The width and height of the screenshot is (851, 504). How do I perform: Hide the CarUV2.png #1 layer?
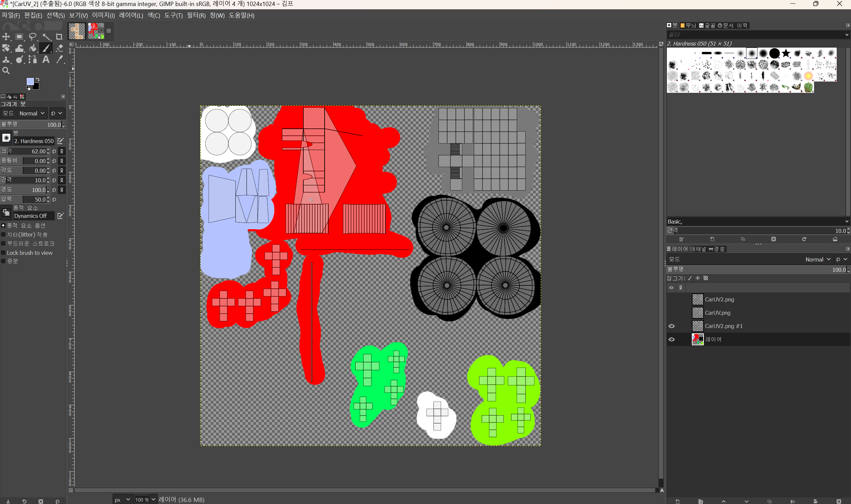click(x=672, y=326)
